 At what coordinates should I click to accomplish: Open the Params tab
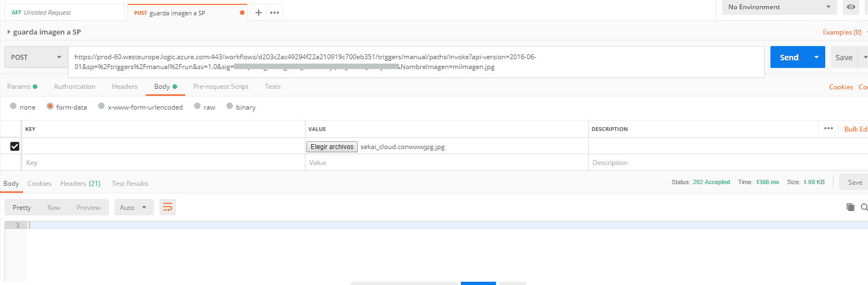22,87
